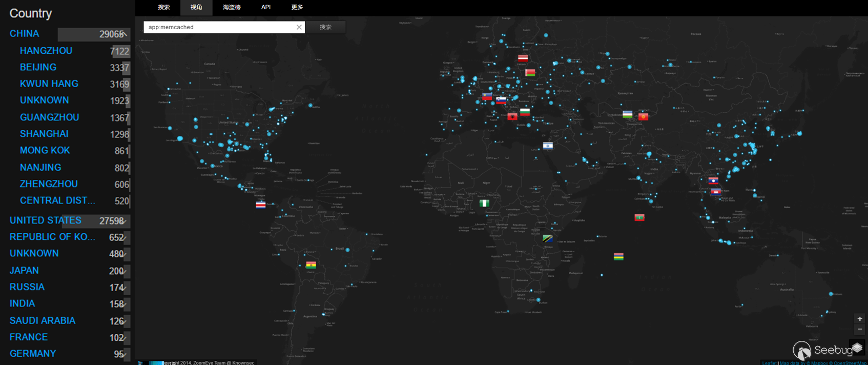Image resolution: width=868 pixels, height=365 pixels.
Task: Click the Tanzania flag marker
Action: pyautogui.click(x=547, y=238)
